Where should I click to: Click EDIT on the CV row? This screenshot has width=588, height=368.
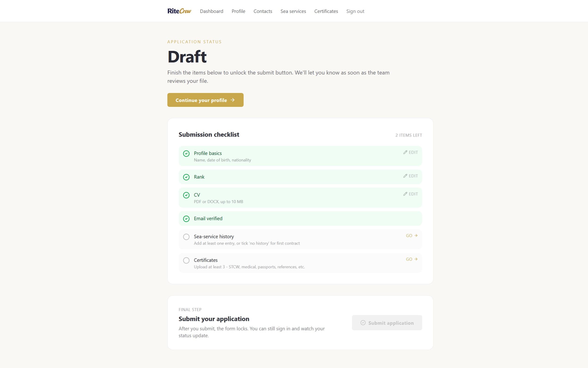pyautogui.click(x=410, y=194)
